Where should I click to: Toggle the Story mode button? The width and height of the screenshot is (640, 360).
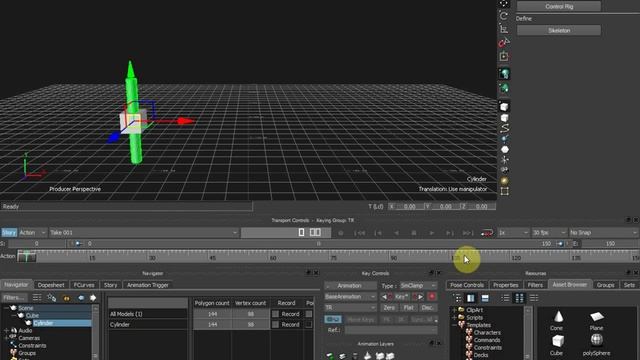(9, 233)
